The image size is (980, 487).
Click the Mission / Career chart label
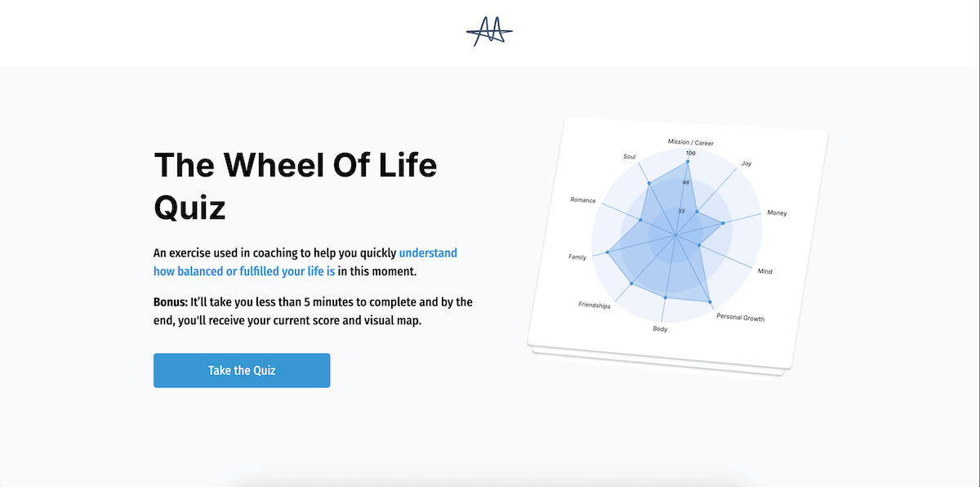(691, 142)
